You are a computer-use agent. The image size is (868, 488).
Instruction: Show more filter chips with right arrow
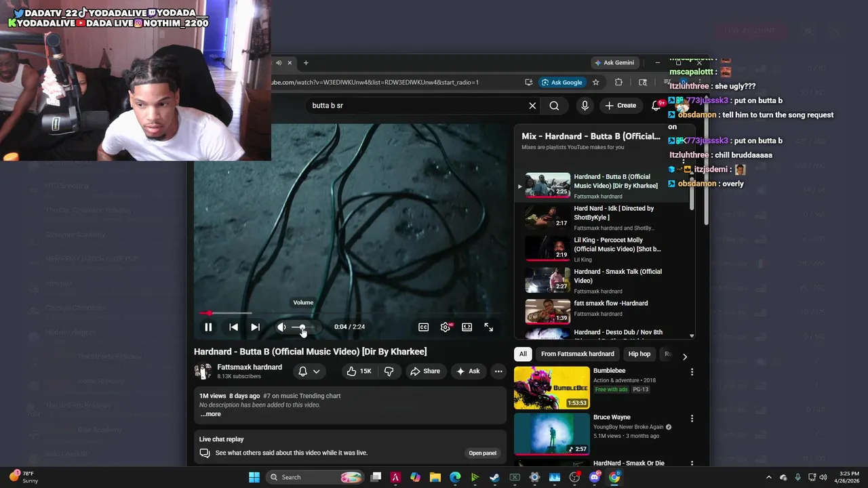click(684, 356)
